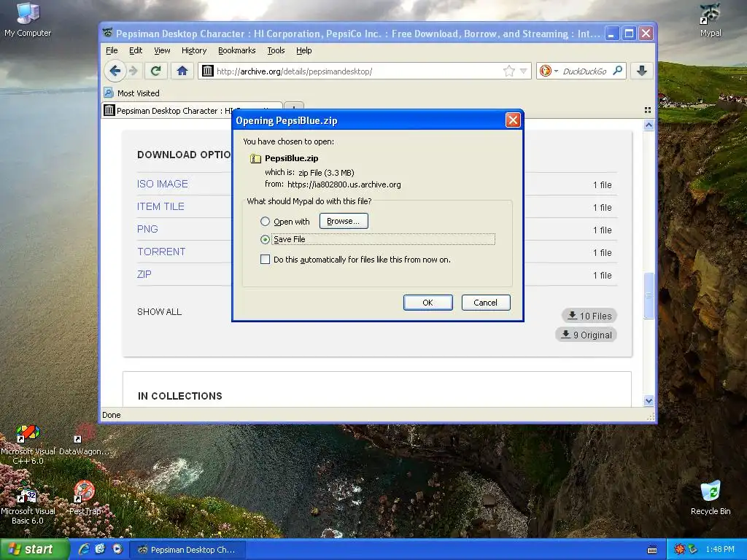Click the Pepsiman Desktop Ch... taskbar button
The height and width of the screenshot is (560, 747).
coord(187,550)
